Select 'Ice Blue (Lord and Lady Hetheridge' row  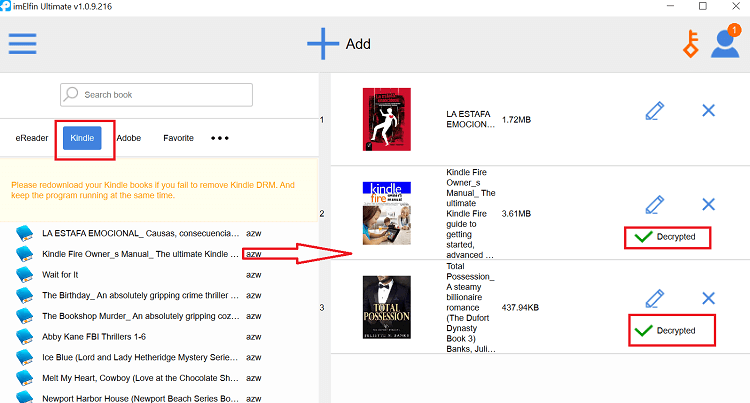[140, 357]
